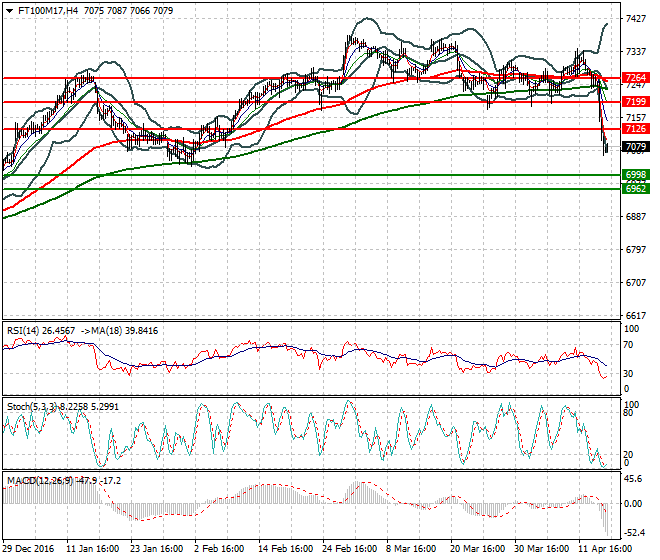Click the 24 Feb 16:00 time axis label
660x560 pixels.
click(349, 549)
